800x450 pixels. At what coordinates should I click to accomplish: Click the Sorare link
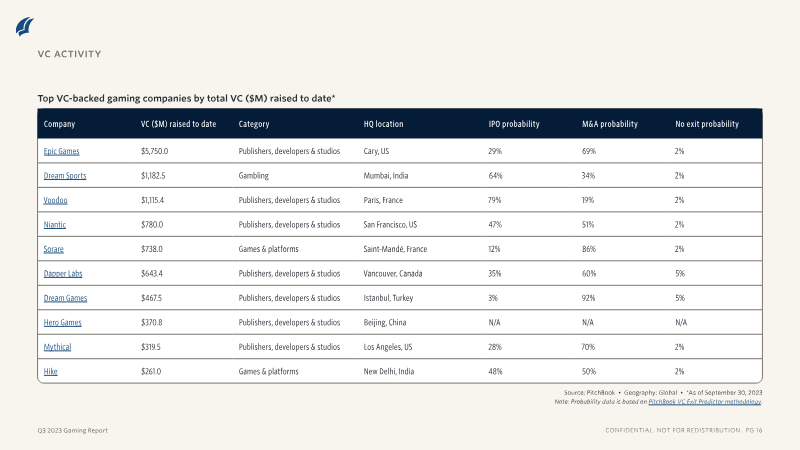pyautogui.click(x=54, y=249)
